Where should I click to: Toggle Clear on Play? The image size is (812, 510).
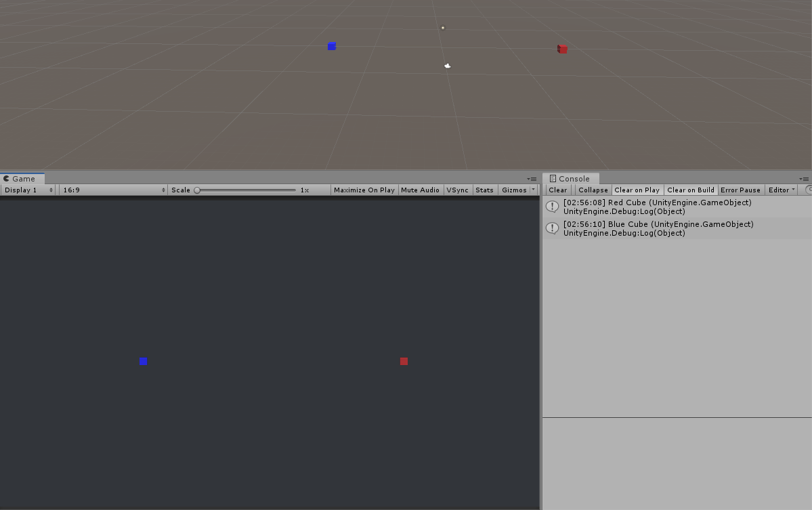pos(637,190)
